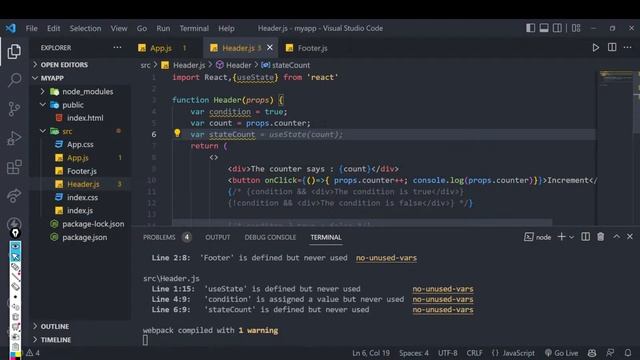Click no-unused-vars link for 'Footer'
Viewport: 640px width, 360px height.
[x=386, y=258]
